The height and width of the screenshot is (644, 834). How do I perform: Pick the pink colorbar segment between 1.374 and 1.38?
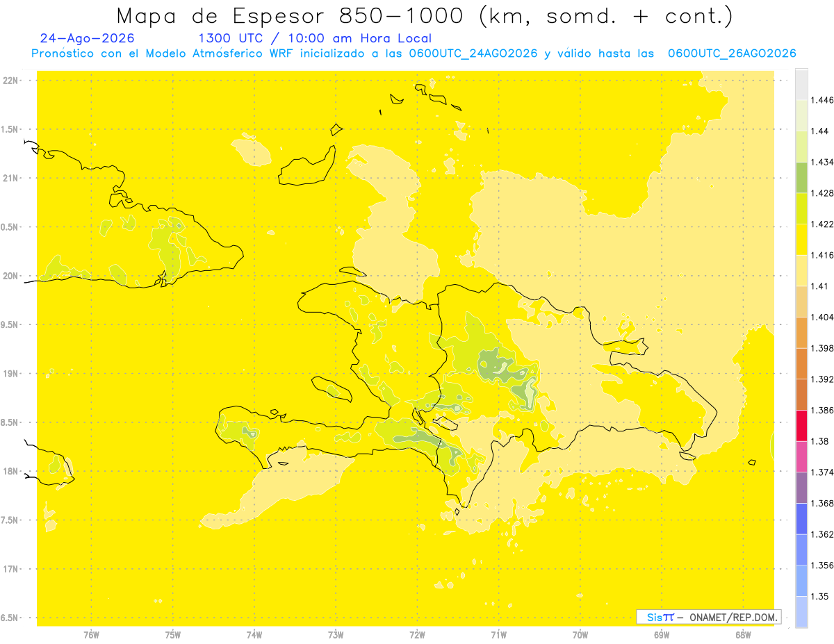click(x=801, y=456)
